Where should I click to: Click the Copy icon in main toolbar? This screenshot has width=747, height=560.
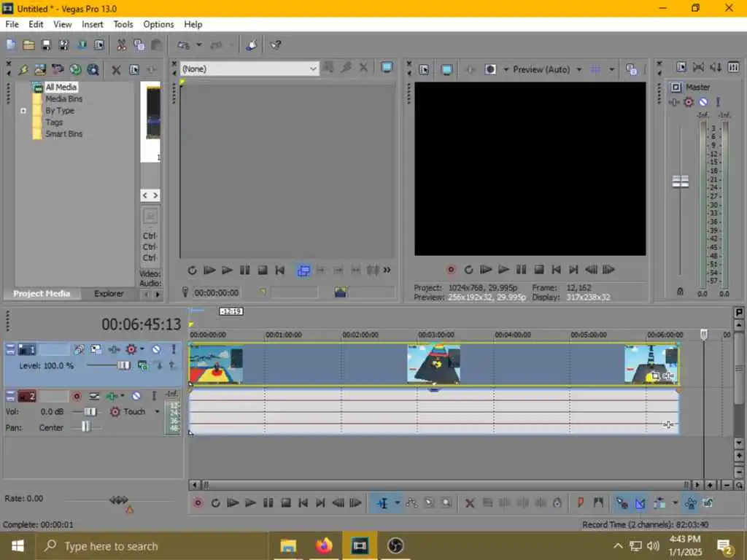click(x=139, y=45)
